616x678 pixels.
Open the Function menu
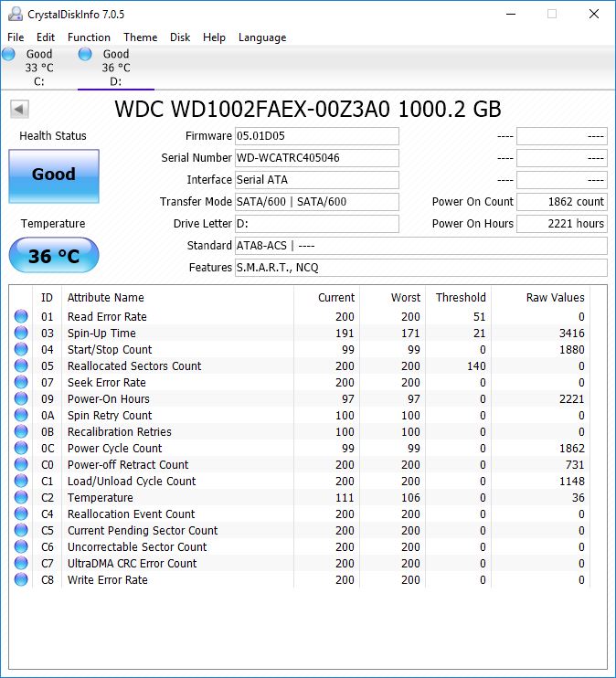pos(89,37)
